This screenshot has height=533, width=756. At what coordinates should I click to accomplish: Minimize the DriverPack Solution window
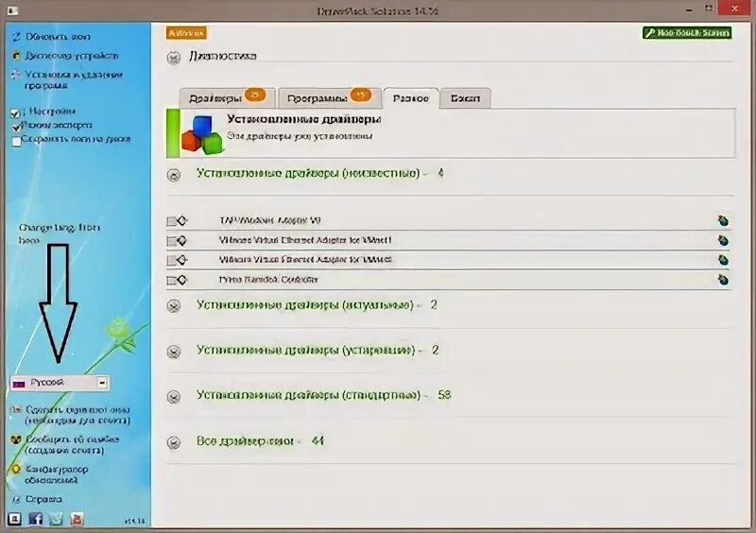tap(690, 9)
